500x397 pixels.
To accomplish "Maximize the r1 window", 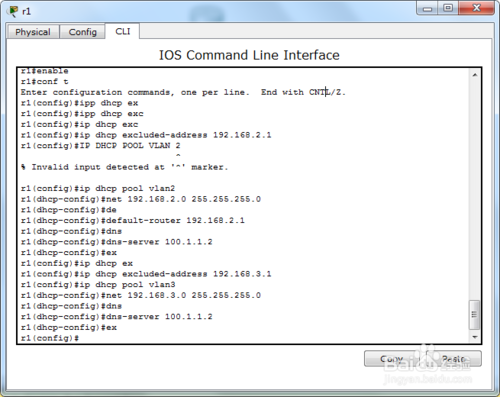I will coord(448,8).
